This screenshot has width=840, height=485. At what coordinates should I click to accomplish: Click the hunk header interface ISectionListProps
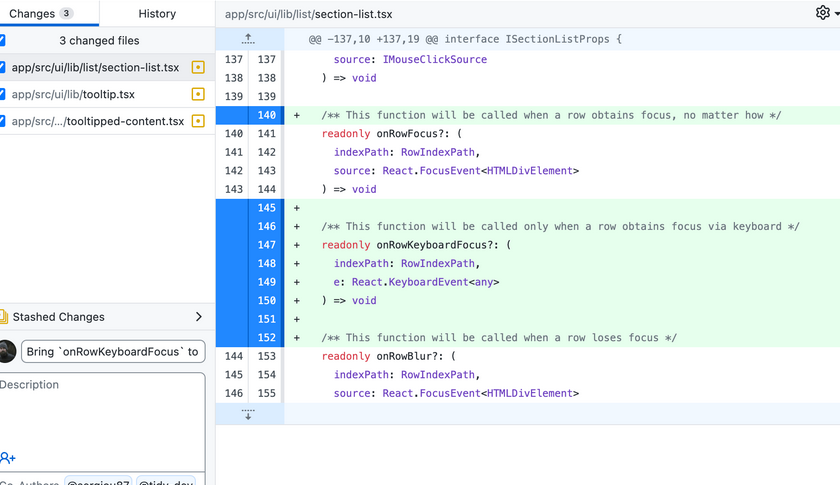465,39
